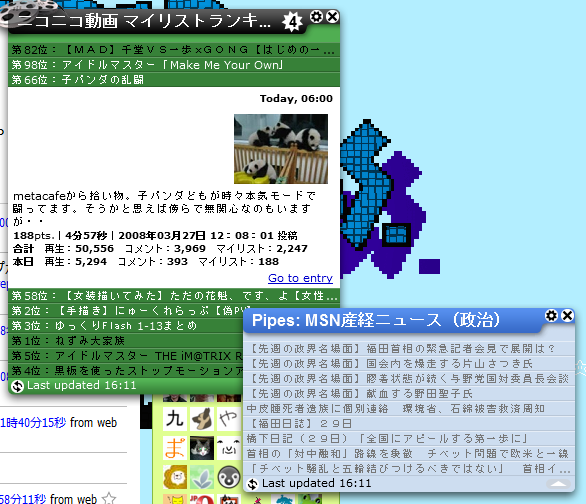This screenshot has width=586, height=504.
Task: Click the Today, 06:00 date label
Action: 296,99
